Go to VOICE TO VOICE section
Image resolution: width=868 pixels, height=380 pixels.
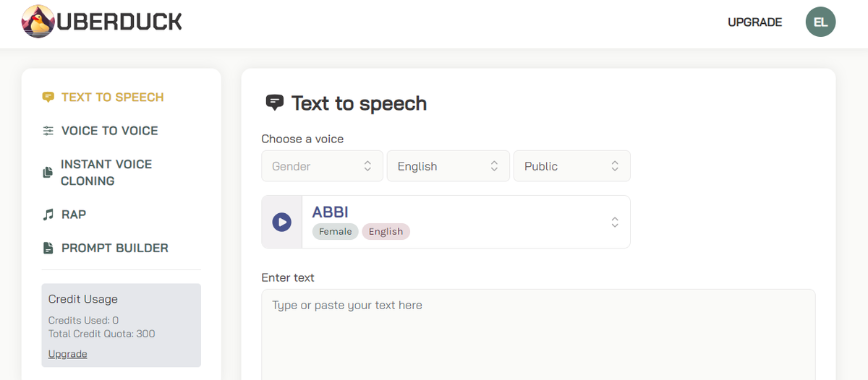(x=109, y=131)
